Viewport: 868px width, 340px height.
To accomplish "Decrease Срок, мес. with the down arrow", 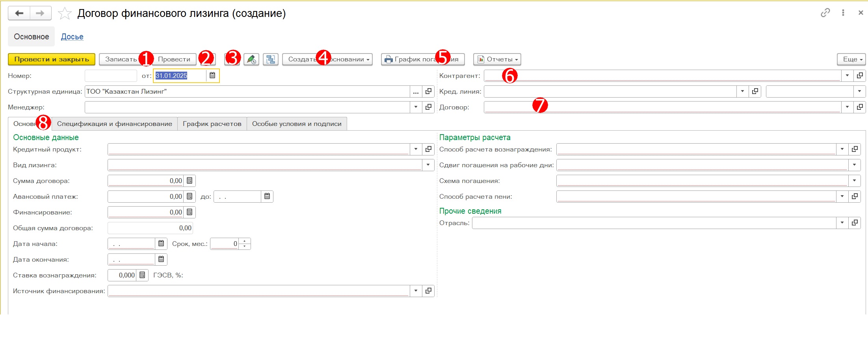I will click(245, 246).
